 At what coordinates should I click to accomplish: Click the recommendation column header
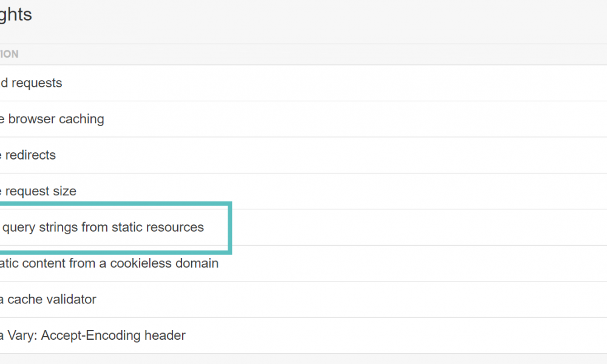coord(9,54)
